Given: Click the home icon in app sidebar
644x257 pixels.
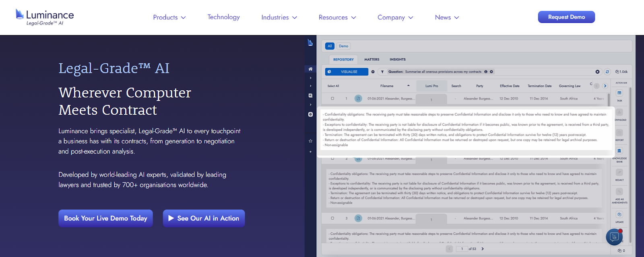Looking at the screenshot, I should click(x=310, y=69).
